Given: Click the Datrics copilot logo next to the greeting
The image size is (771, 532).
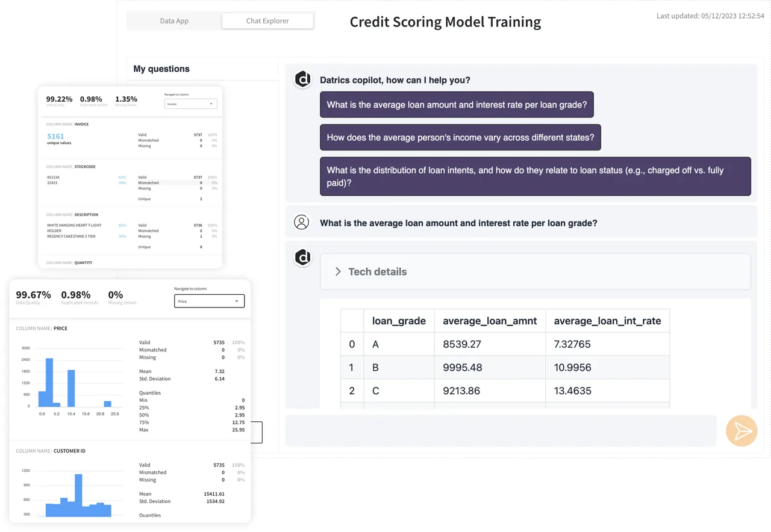Looking at the screenshot, I should 303,79.
